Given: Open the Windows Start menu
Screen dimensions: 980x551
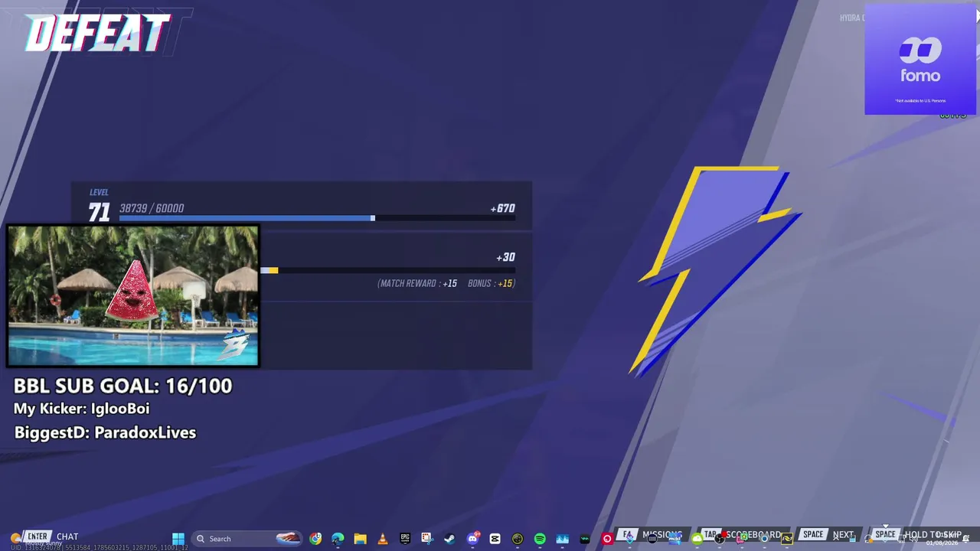Looking at the screenshot, I should (x=178, y=539).
